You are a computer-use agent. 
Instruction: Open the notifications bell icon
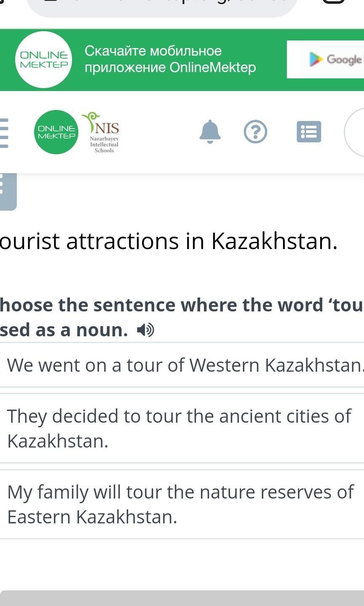(x=210, y=132)
